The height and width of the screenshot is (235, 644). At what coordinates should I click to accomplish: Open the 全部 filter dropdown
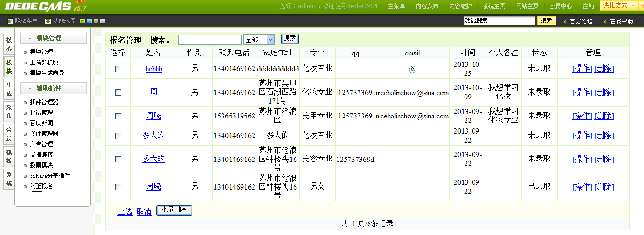pos(259,40)
